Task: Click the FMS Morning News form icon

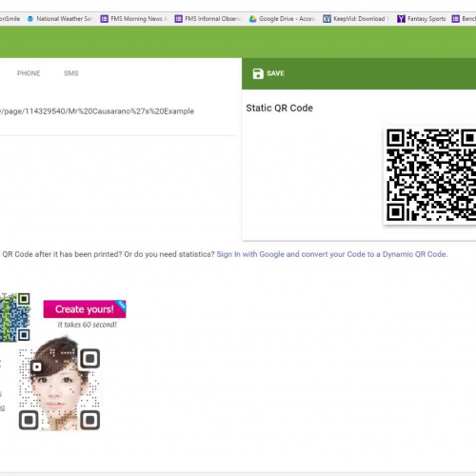Action: 104,19
